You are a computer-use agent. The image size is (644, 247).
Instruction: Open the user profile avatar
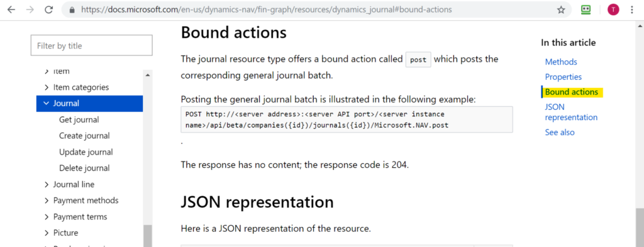(x=613, y=10)
